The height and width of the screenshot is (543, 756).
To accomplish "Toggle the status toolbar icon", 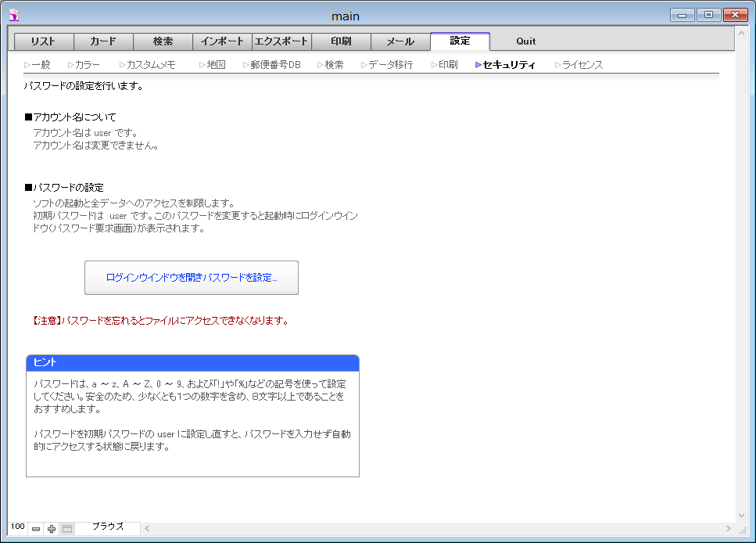I will pyautogui.click(x=67, y=529).
